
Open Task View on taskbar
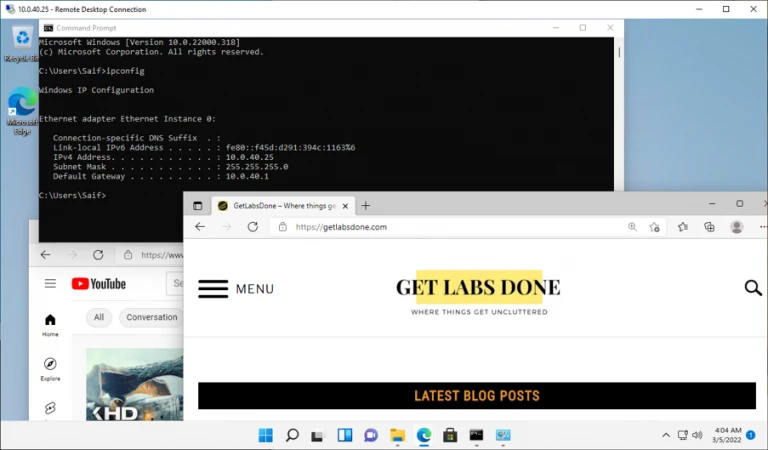[x=317, y=435]
